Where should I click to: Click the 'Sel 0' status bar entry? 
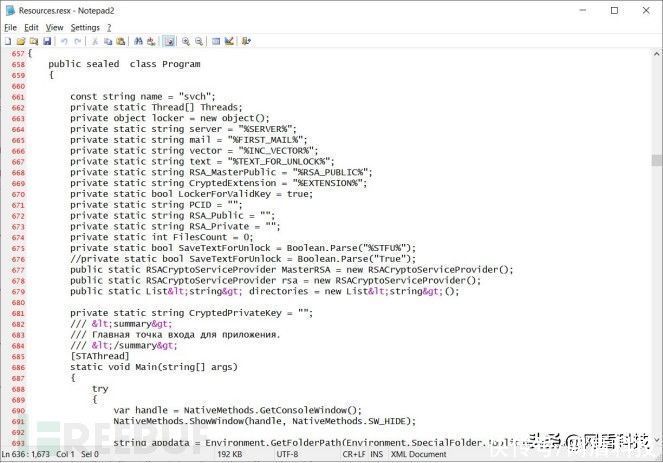(90, 454)
